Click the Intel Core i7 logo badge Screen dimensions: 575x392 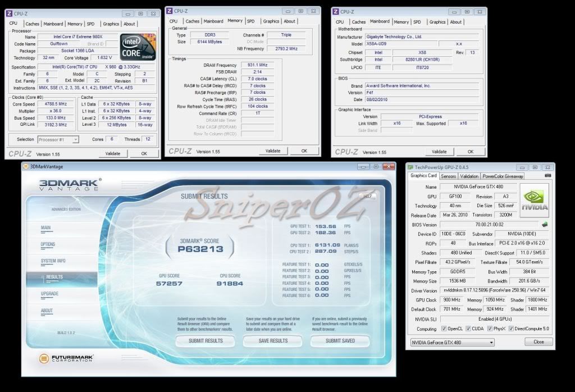[137, 47]
